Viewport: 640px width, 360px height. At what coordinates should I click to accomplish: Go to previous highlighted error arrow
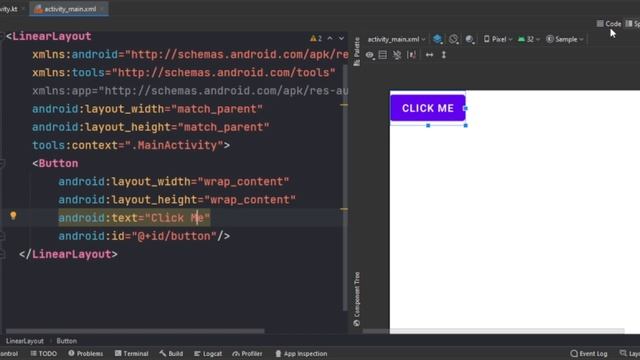[x=330, y=38]
